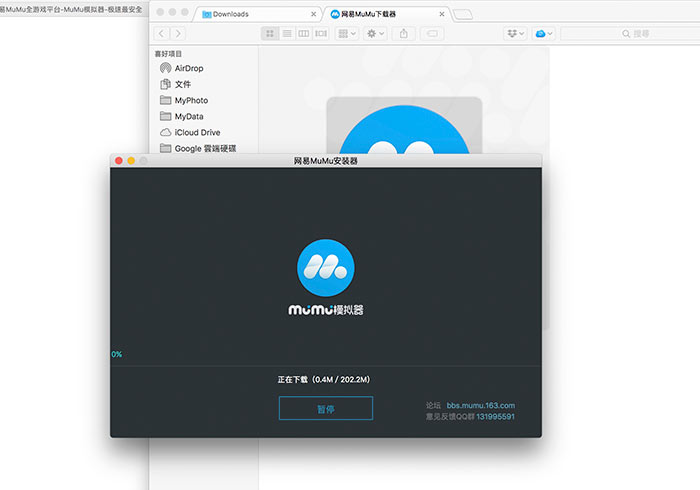
Task: Switch Finder to list view
Action: pyautogui.click(x=287, y=33)
